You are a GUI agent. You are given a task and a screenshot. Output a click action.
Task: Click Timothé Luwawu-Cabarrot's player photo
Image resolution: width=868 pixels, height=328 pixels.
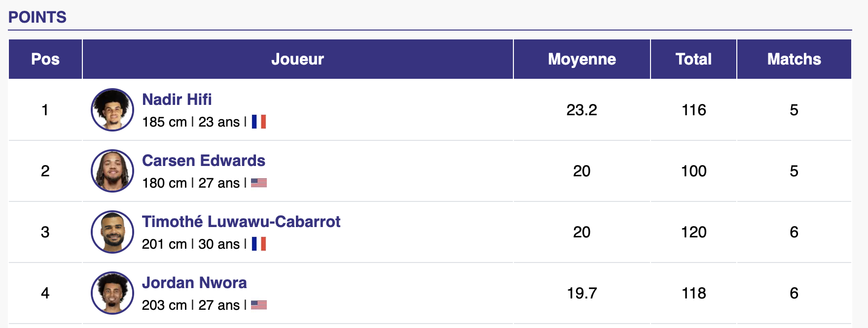tap(112, 232)
